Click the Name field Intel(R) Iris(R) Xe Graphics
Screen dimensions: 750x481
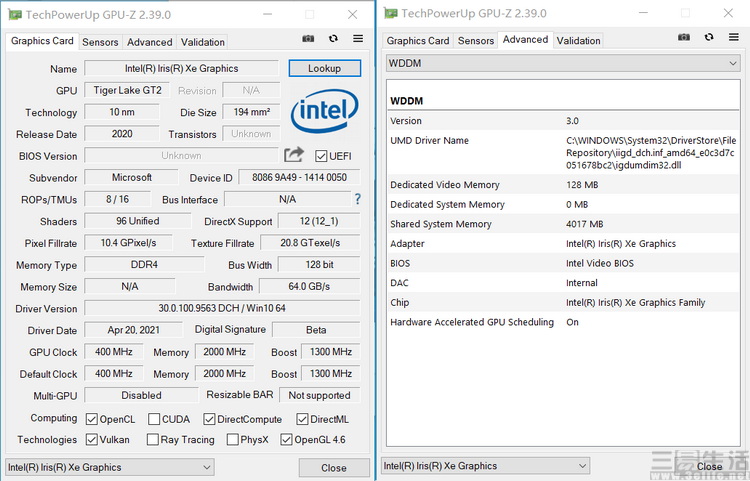[x=181, y=68]
